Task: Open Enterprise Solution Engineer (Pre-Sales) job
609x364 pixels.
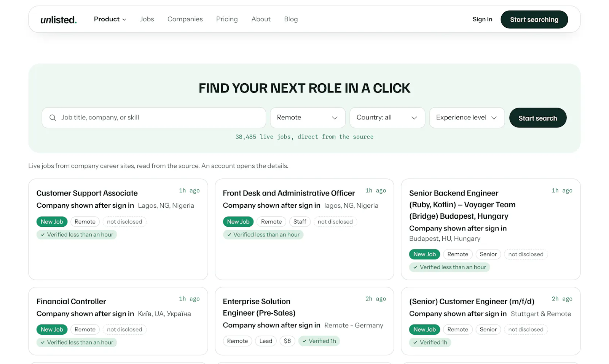Action: (x=259, y=307)
